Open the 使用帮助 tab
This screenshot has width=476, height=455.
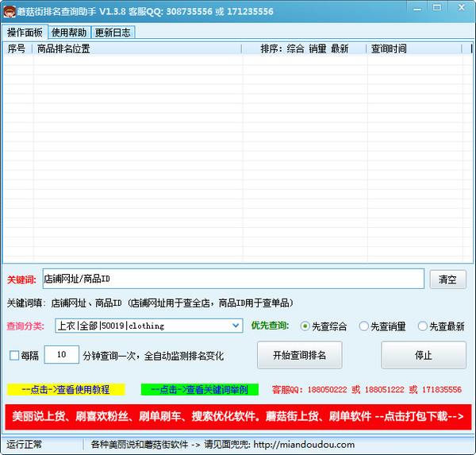70,33
